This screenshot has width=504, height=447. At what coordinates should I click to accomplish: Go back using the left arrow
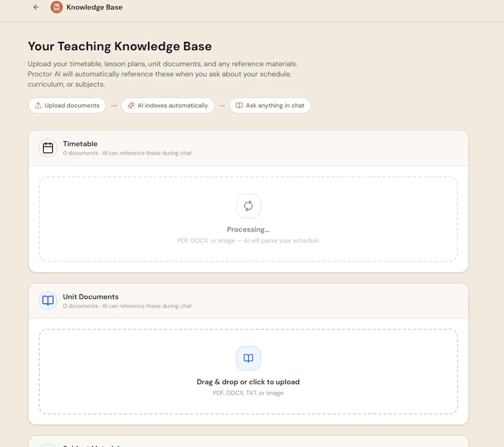tap(36, 7)
